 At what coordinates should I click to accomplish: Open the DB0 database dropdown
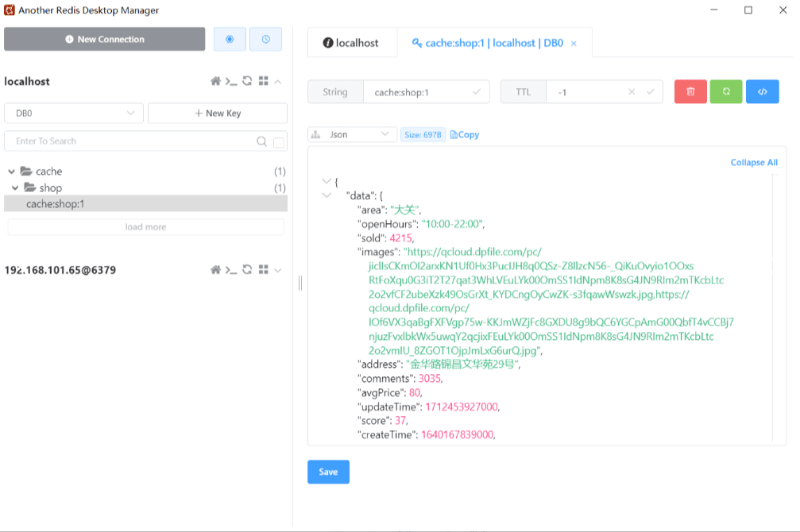point(74,114)
